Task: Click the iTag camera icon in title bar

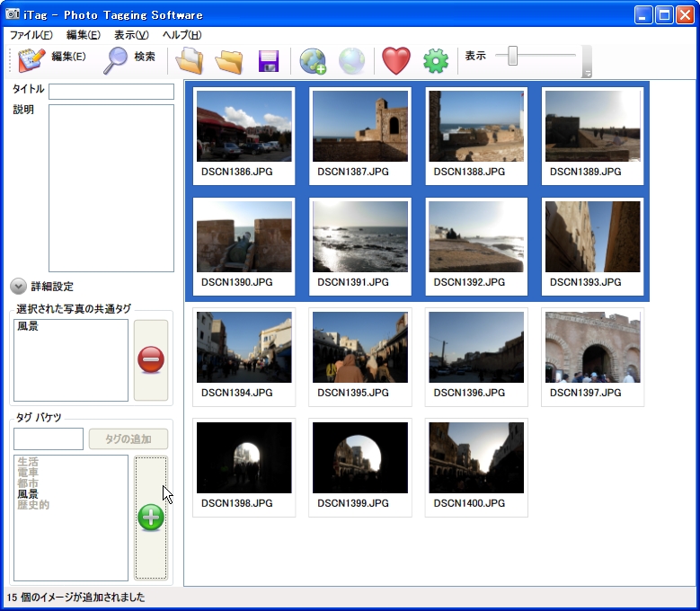Action: click(x=13, y=14)
